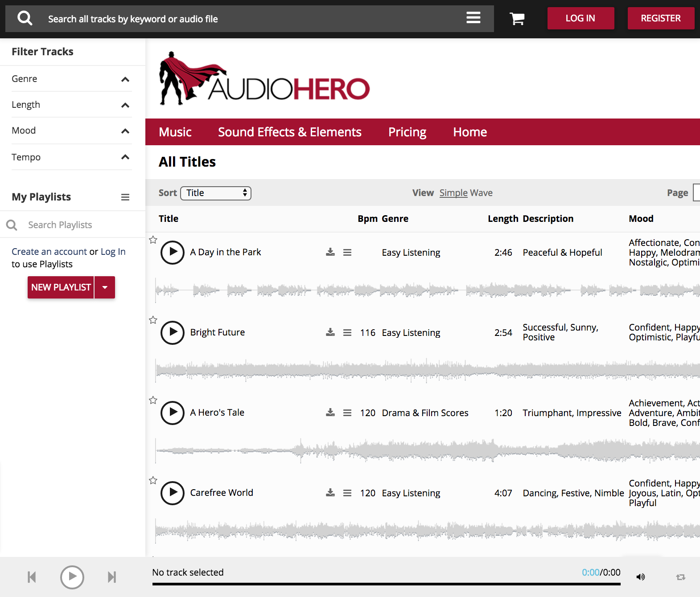Seek in the Bright Future waveform
This screenshot has width=700, height=597.
click(427, 370)
